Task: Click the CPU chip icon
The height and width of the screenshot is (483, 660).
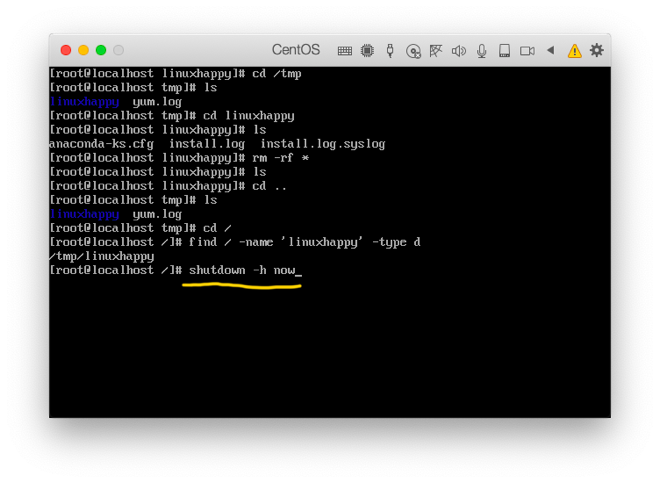Action: (367, 51)
